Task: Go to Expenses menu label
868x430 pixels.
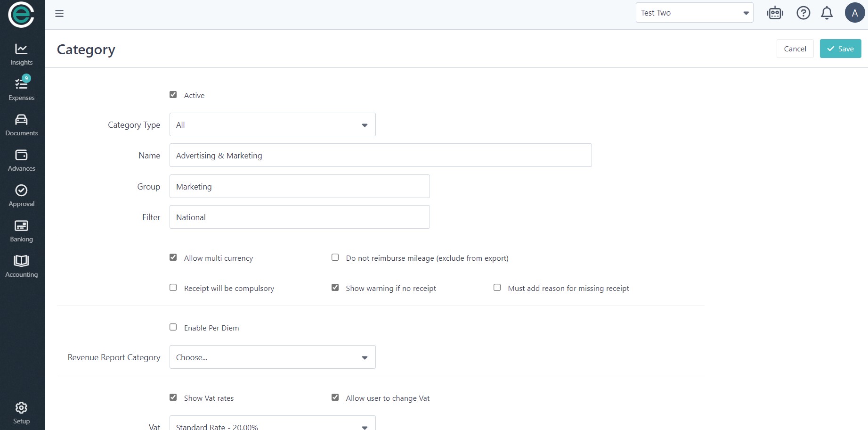Action: pyautogui.click(x=22, y=98)
